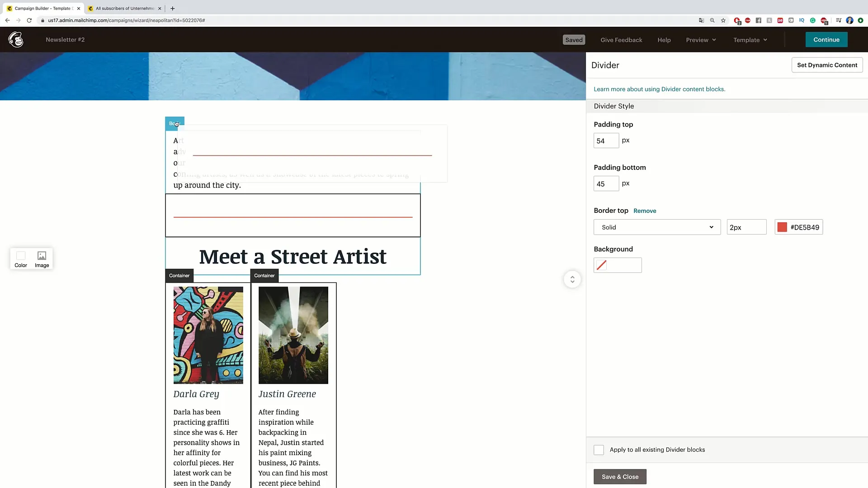Image resolution: width=868 pixels, height=488 pixels.
Task: Click the Help icon button
Action: (664, 39)
